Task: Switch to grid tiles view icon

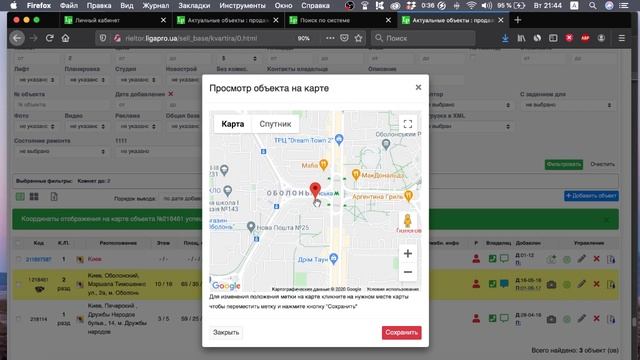Action: click(x=34, y=197)
